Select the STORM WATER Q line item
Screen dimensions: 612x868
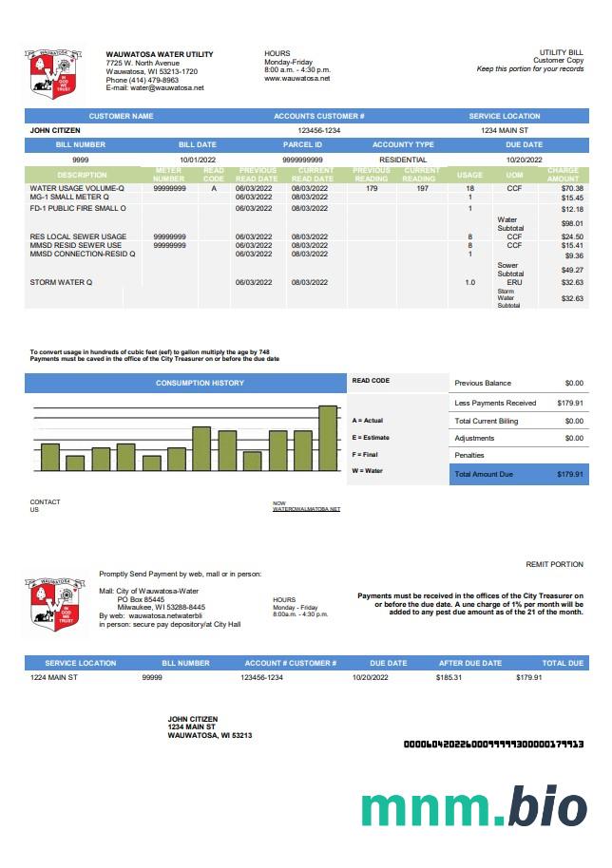click(x=61, y=283)
